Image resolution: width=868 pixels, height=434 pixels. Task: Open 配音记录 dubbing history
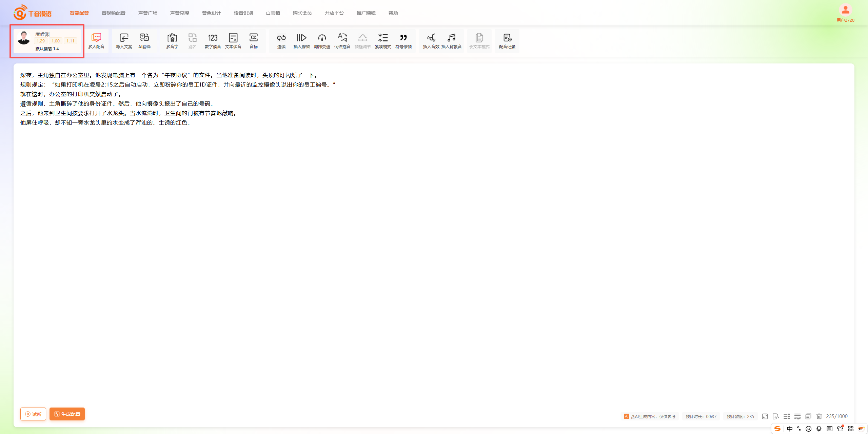(x=507, y=41)
